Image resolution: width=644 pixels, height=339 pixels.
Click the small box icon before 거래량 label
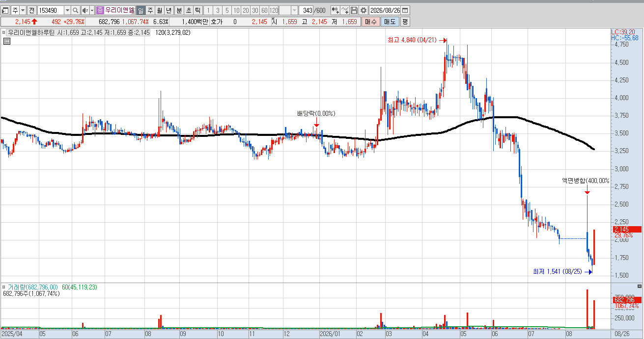[4, 287]
